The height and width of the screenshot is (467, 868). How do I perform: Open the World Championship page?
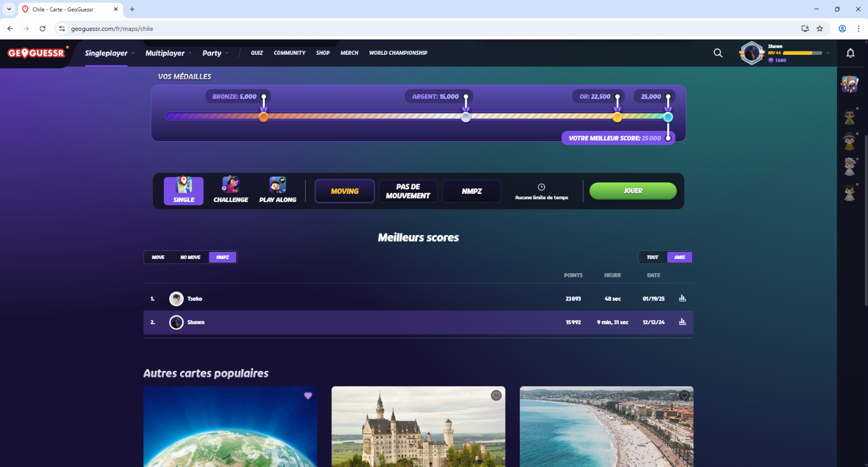[398, 53]
